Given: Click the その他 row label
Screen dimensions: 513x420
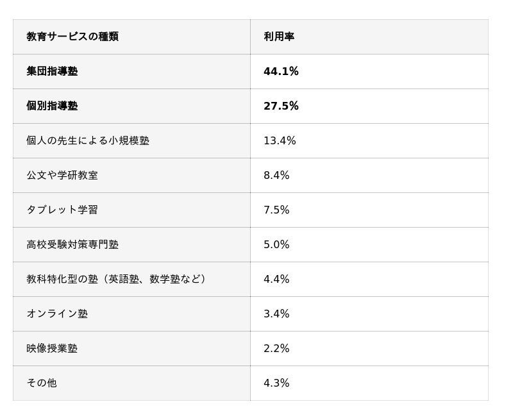Looking at the screenshot, I should (42, 383).
